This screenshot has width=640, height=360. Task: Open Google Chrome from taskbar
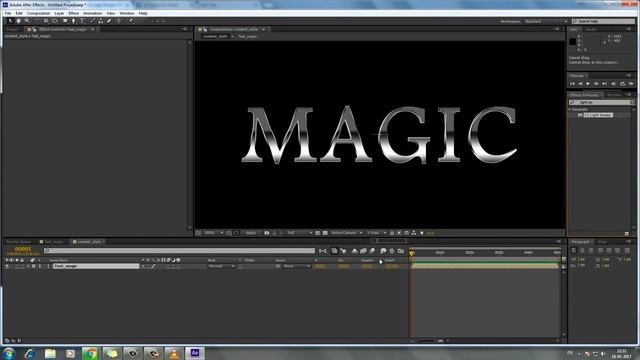(91, 353)
